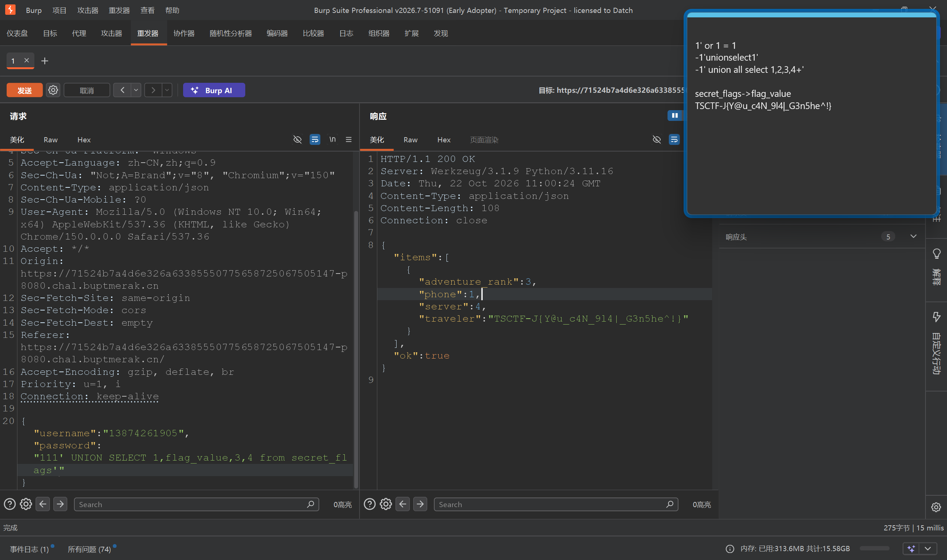The height and width of the screenshot is (560, 947).
Task: Toggle response line wrap icon
Action: coord(674,140)
